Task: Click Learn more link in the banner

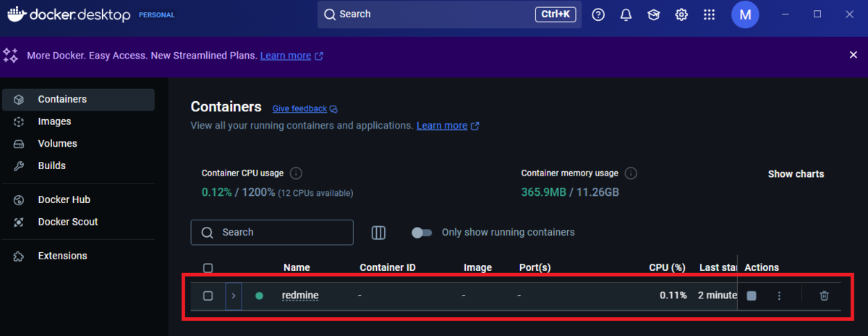Action: point(286,56)
